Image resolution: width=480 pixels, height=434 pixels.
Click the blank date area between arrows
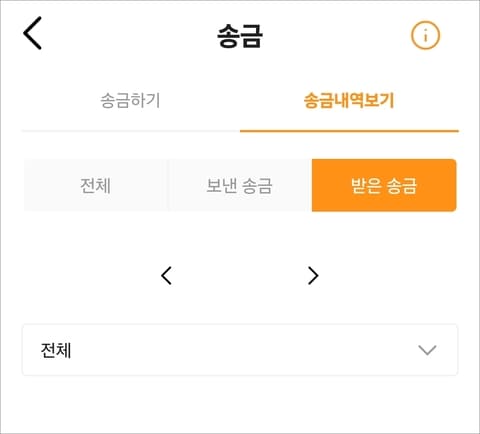tap(240, 276)
